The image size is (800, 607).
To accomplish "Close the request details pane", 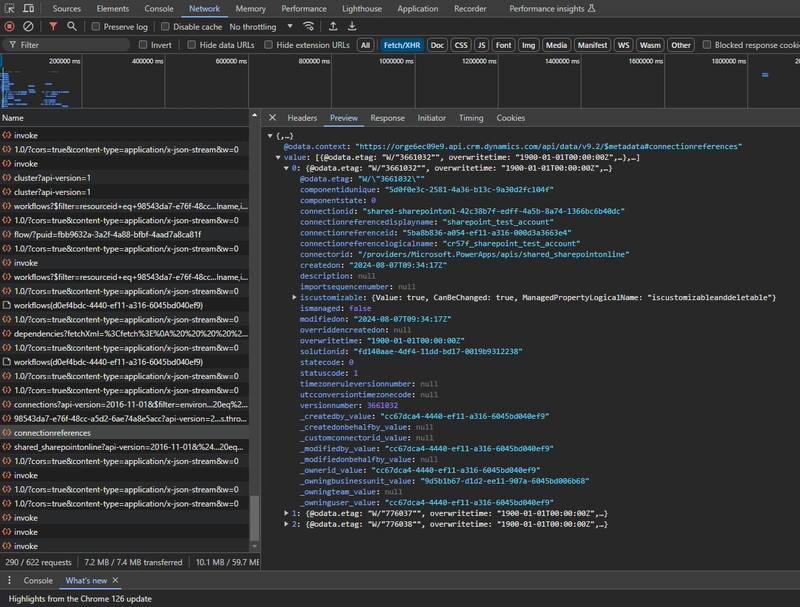I will (273, 118).
